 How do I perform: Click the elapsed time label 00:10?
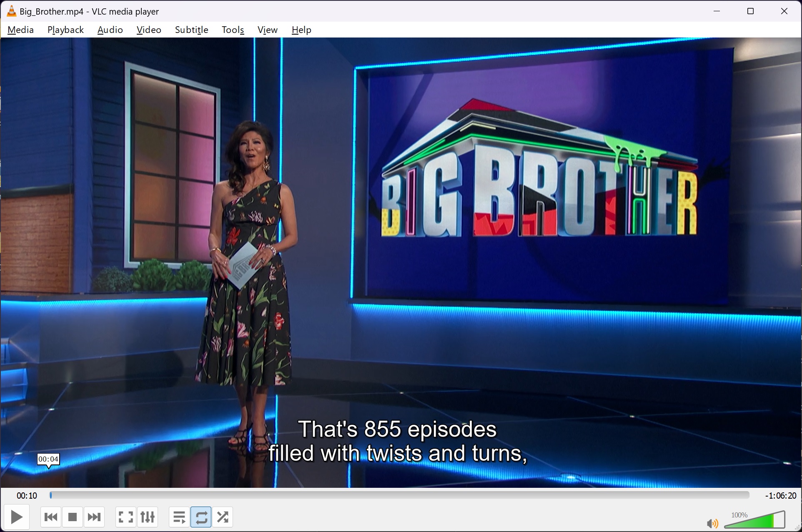tap(27, 496)
